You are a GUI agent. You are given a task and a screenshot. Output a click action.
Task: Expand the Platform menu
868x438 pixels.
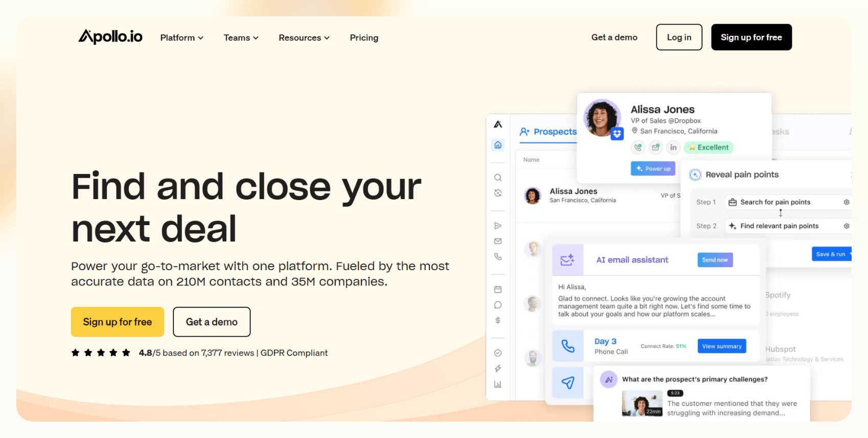coord(182,37)
